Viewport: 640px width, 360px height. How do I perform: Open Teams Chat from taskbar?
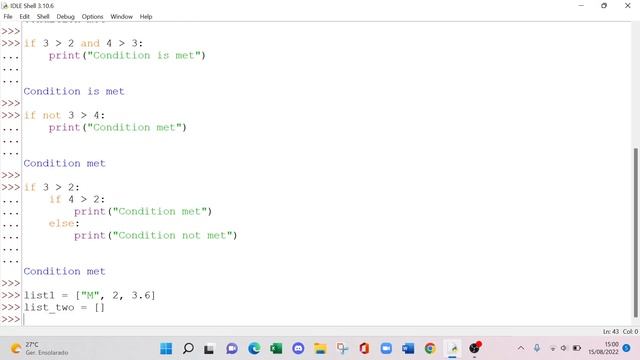click(x=232, y=349)
